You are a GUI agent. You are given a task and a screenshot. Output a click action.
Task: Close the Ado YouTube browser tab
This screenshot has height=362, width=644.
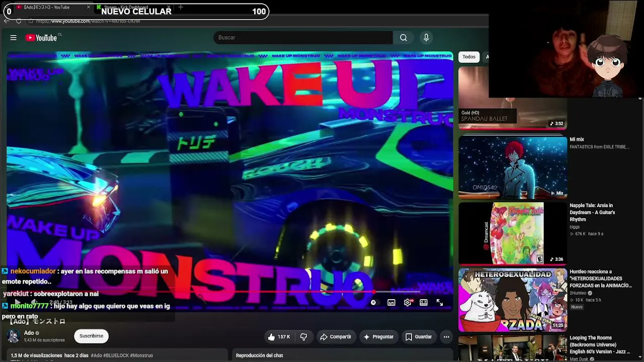[89, 8]
